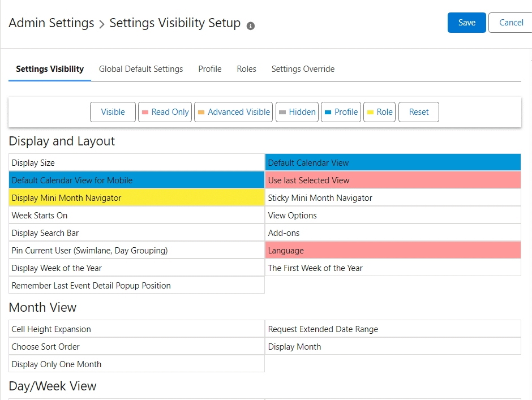Open the Profile tab

209,69
